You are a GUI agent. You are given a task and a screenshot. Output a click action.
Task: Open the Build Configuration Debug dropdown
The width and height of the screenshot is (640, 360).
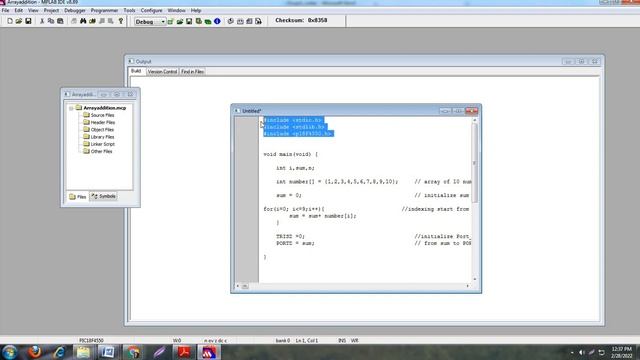click(150, 22)
